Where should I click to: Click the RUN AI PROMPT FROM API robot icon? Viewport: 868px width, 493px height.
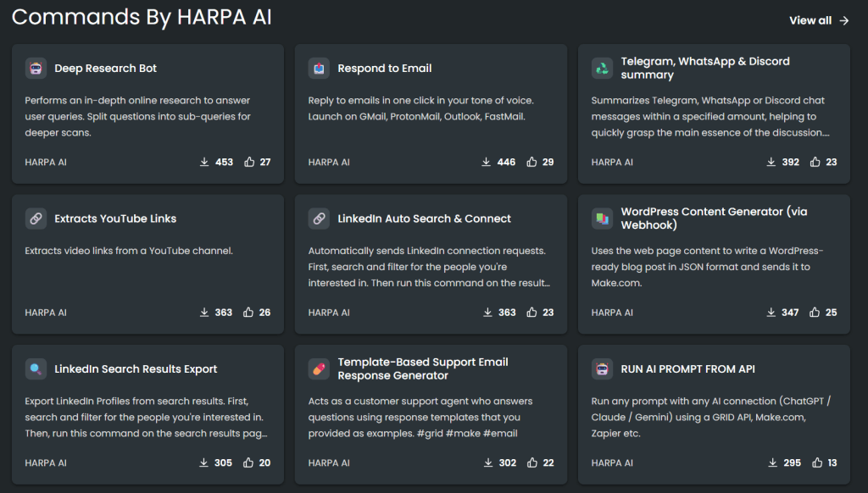(x=603, y=369)
